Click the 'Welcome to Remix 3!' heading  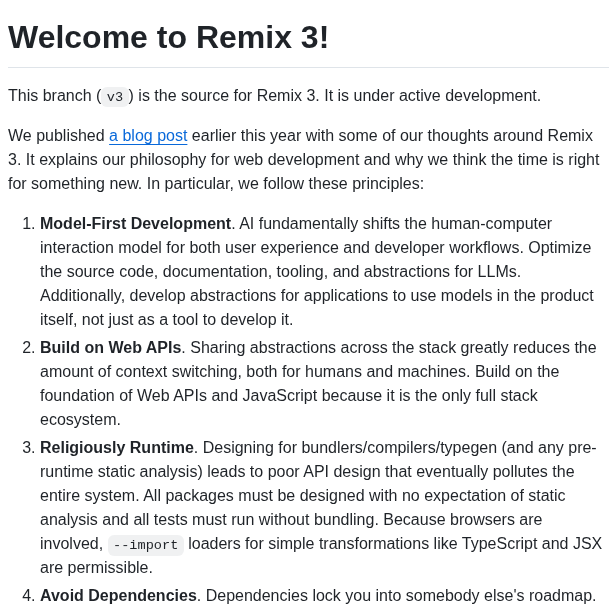point(168,37)
